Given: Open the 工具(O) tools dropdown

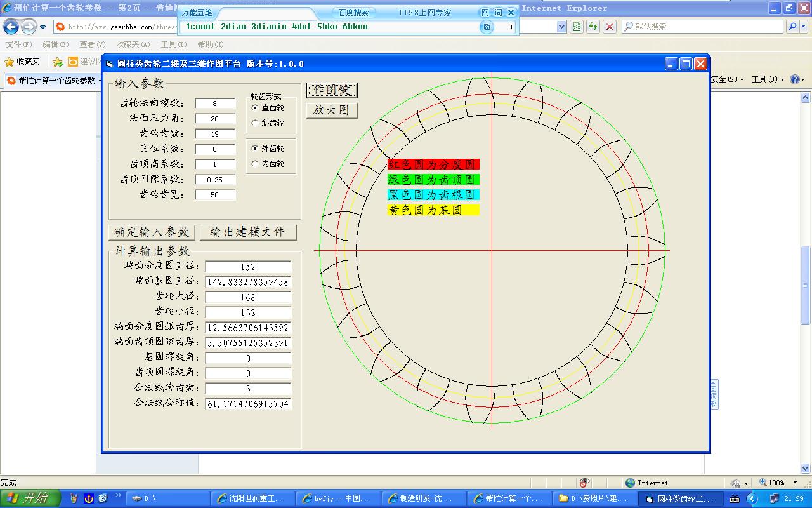Looking at the screenshot, I should point(768,79).
